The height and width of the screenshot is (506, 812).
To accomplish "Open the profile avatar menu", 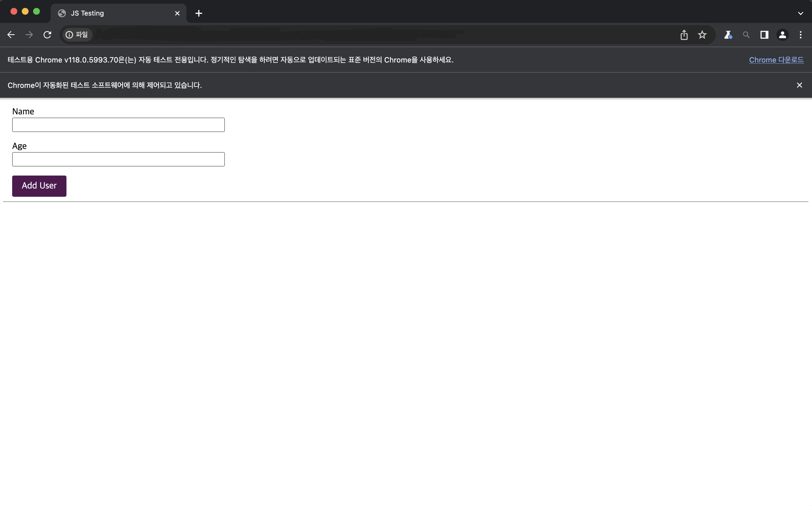I will [782, 35].
